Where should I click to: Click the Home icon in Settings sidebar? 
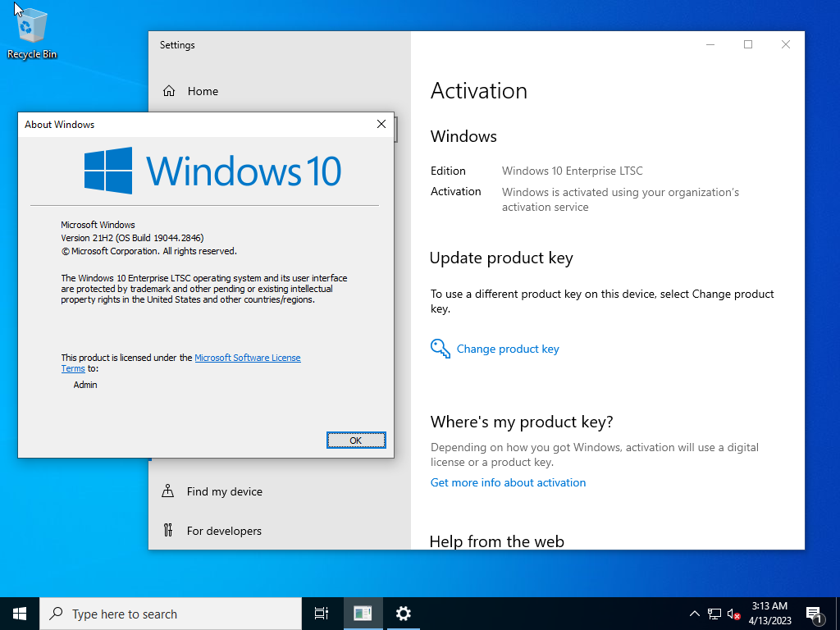coord(169,91)
